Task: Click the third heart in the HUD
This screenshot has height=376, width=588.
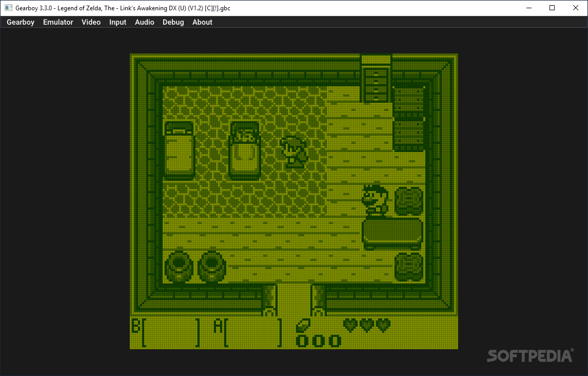Action: [383, 325]
